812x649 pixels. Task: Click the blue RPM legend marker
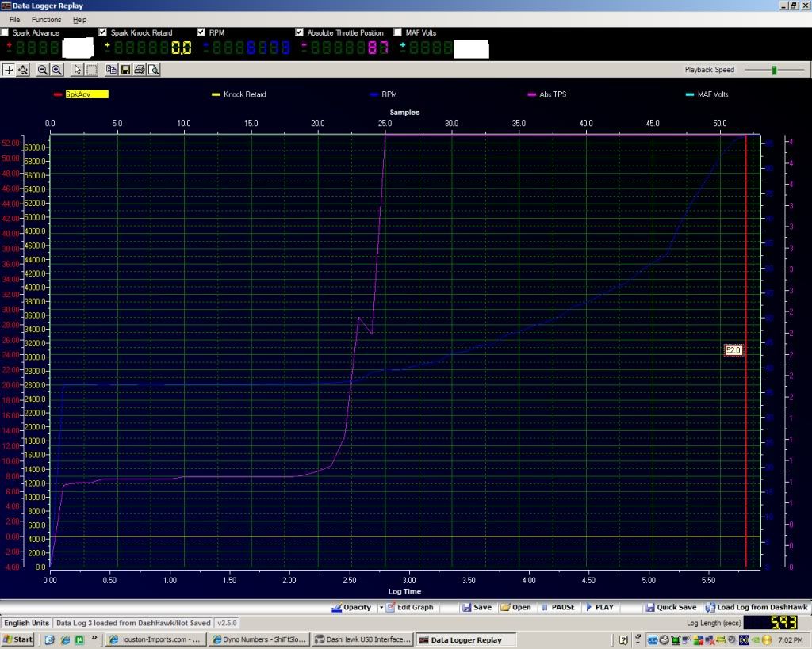tap(374, 95)
